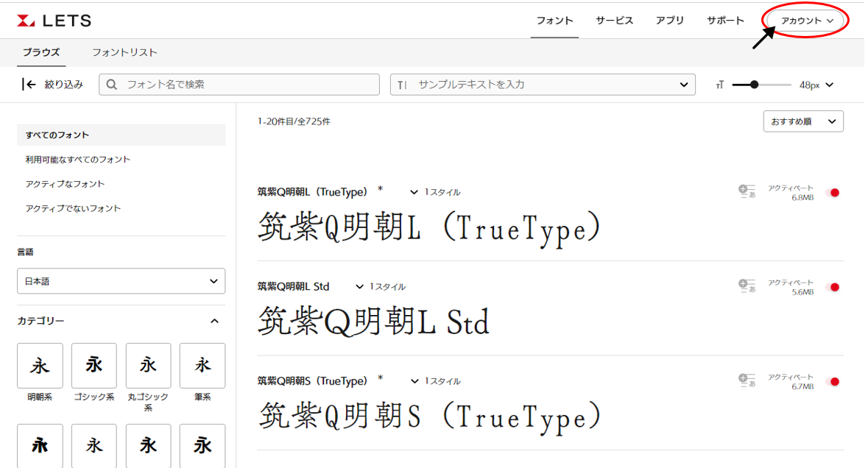This screenshot has width=868, height=468.
Task: Click the 1-20件目/全725件 result count
Action: [x=294, y=121]
